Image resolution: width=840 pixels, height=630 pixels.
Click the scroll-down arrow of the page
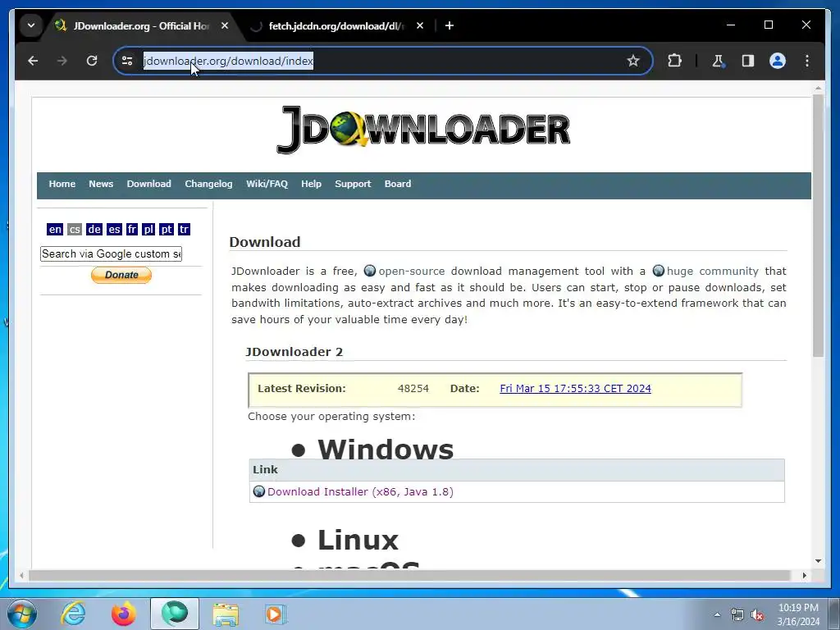[818, 561]
